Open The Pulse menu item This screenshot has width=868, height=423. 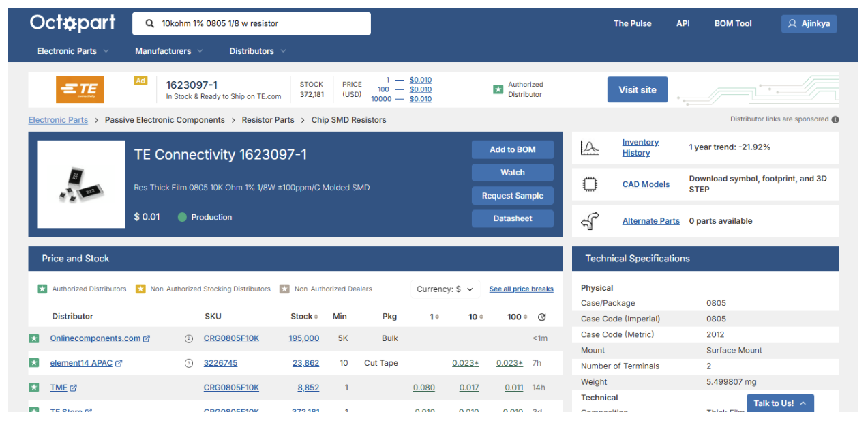coord(631,23)
